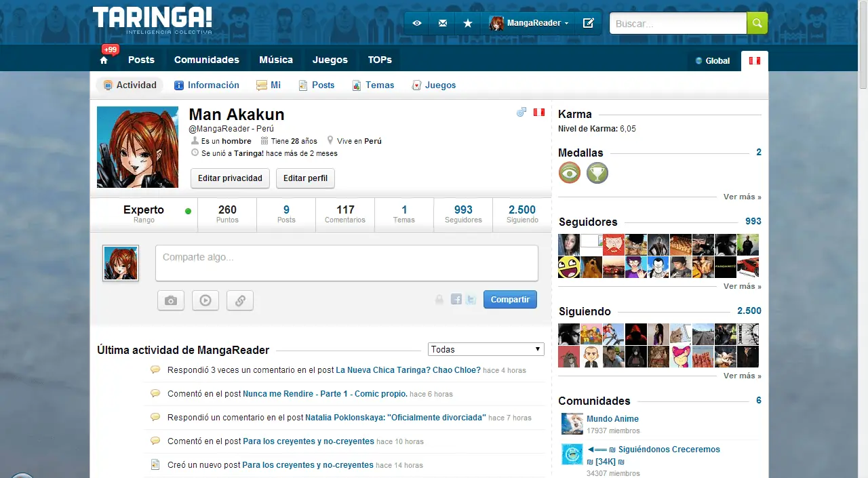Image resolution: width=868 pixels, height=478 pixels.
Task: Click small avatar beside share box
Action: (121, 263)
